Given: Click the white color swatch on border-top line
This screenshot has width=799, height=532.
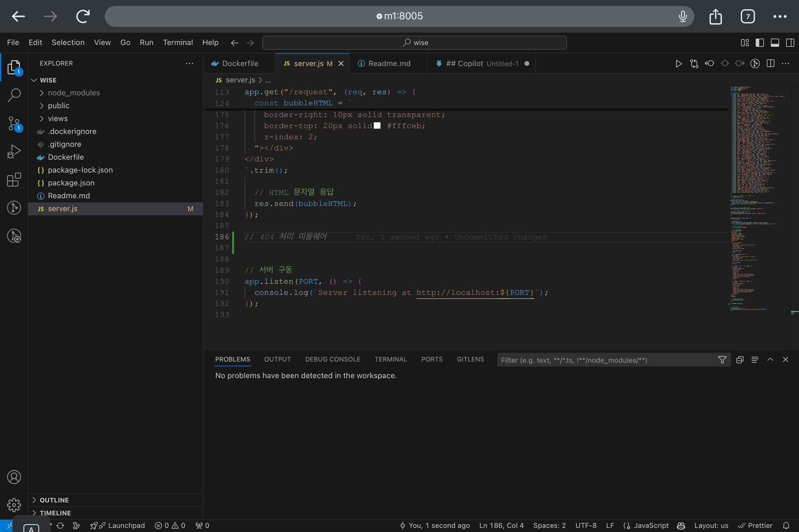Looking at the screenshot, I should [x=377, y=126].
